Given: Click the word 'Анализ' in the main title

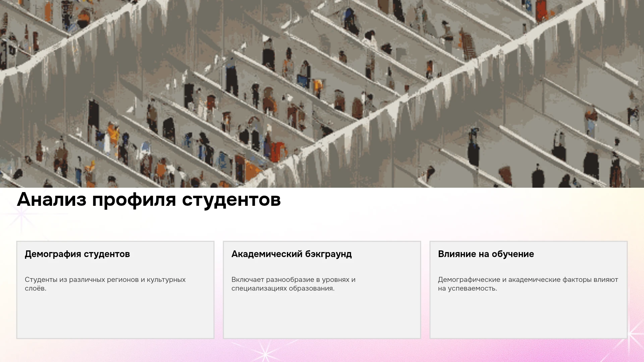Looking at the screenshot, I should point(52,199).
